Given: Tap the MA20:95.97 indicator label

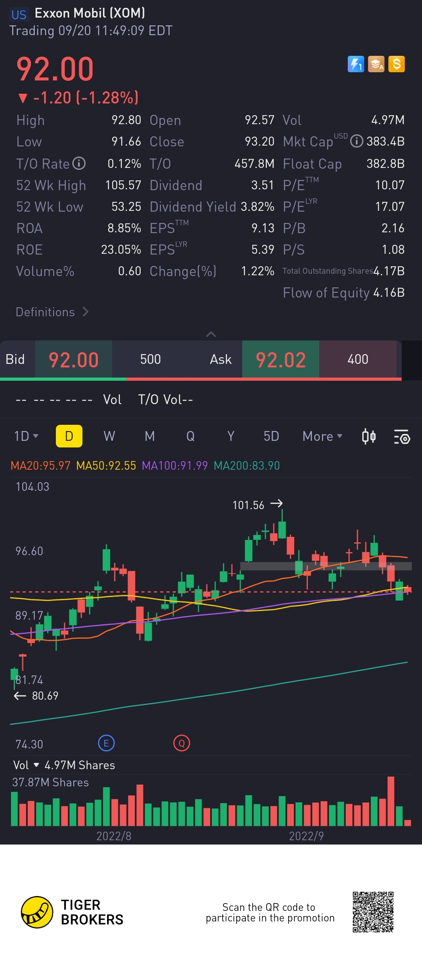Looking at the screenshot, I should click(40, 465).
